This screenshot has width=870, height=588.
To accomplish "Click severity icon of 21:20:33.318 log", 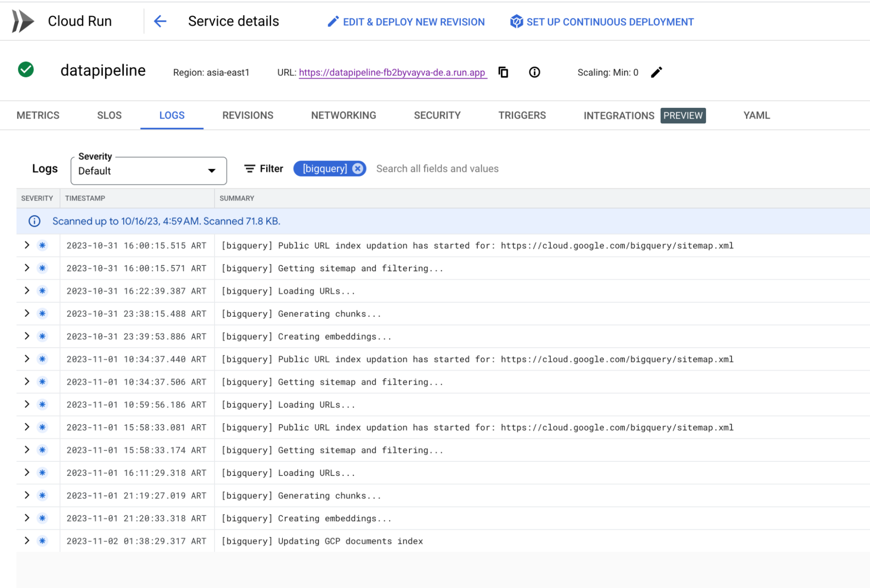I will (x=42, y=518).
